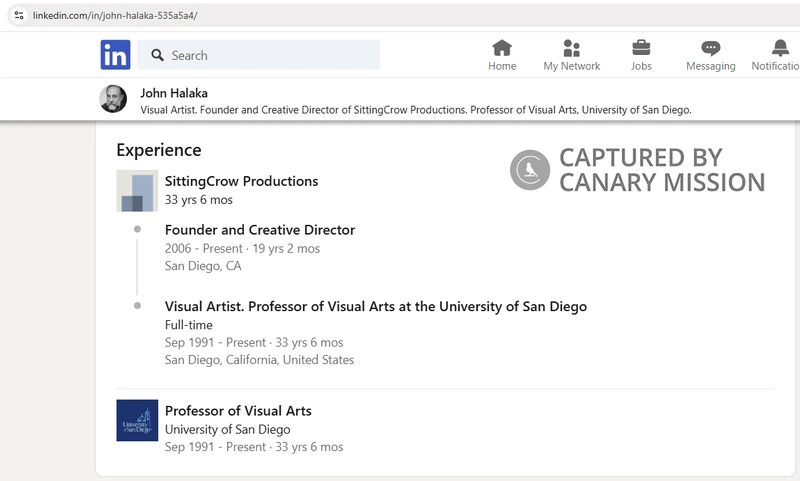
Task: Click the LinkedIn logo icon
Action: point(115,55)
